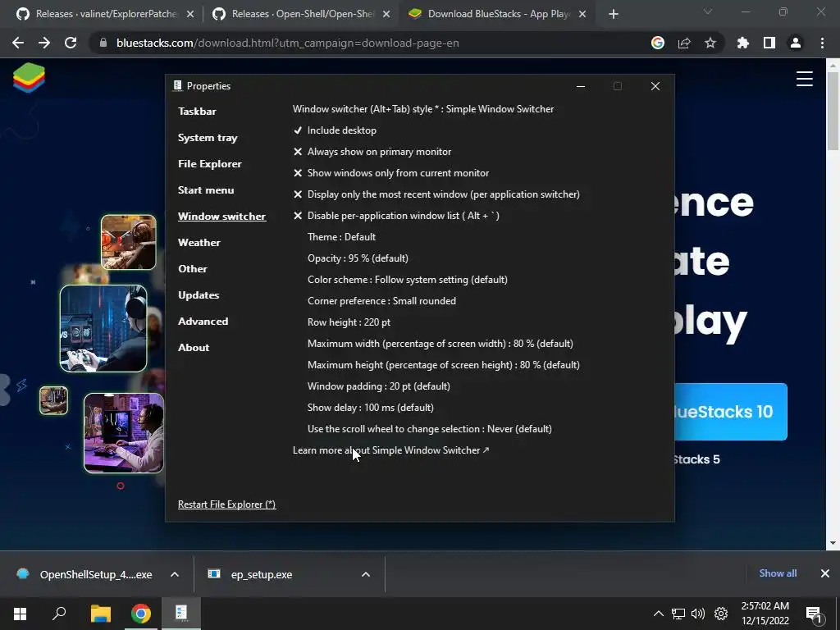
Task: Open the Updates section
Action: (x=199, y=295)
